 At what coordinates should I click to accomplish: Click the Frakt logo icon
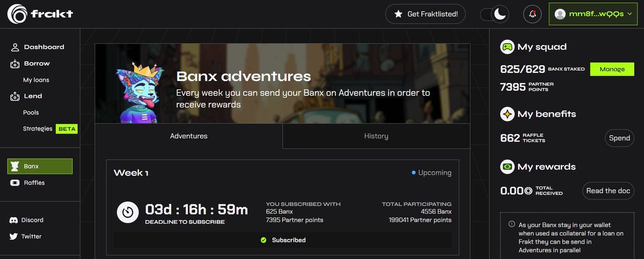pos(17,14)
